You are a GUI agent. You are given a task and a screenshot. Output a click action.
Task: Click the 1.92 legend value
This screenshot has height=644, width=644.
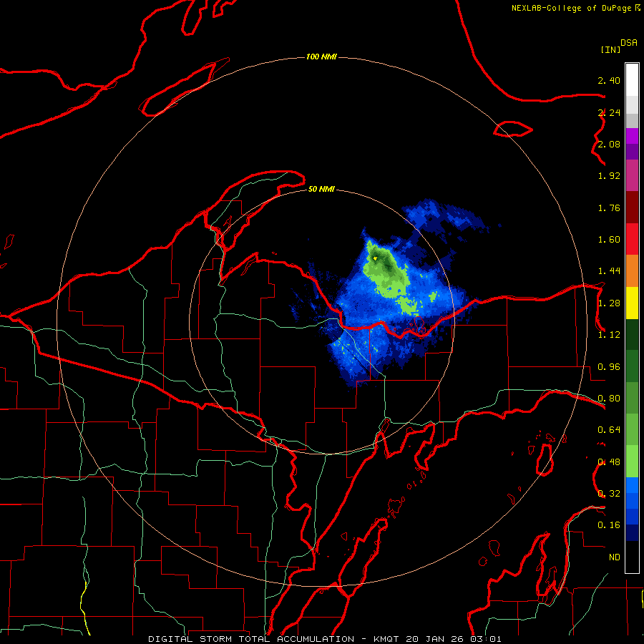click(609, 176)
